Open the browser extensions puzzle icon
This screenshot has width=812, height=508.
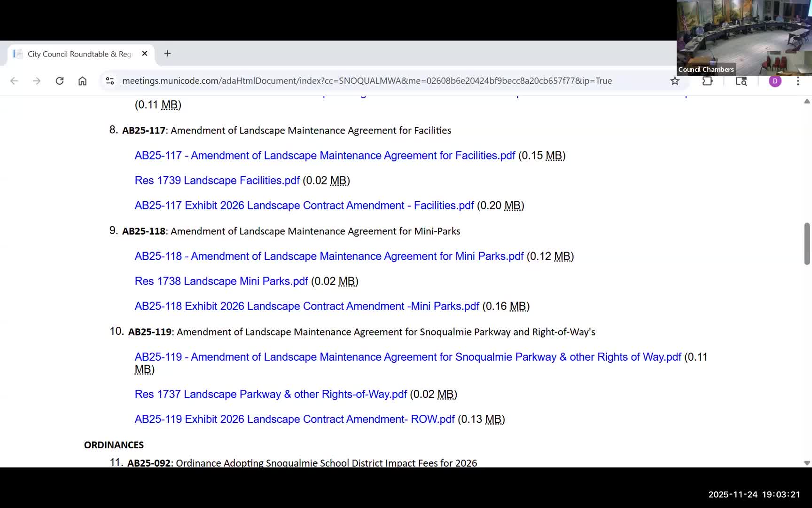(x=707, y=81)
